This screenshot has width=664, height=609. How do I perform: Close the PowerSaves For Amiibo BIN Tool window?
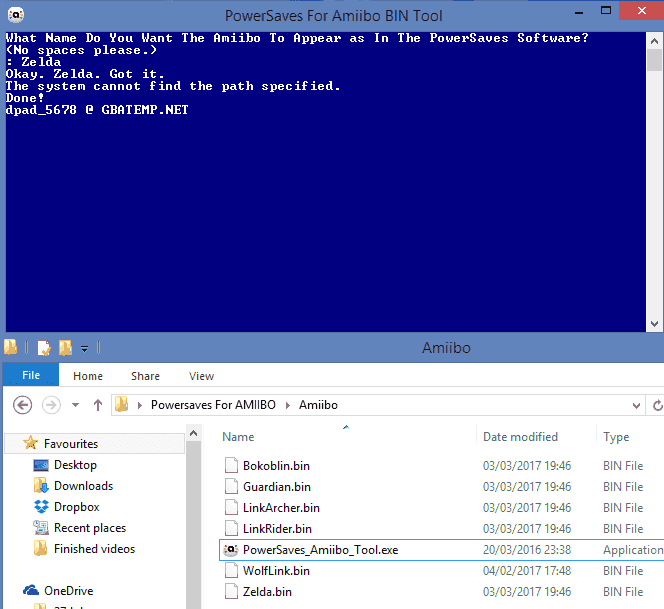point(641,11)
